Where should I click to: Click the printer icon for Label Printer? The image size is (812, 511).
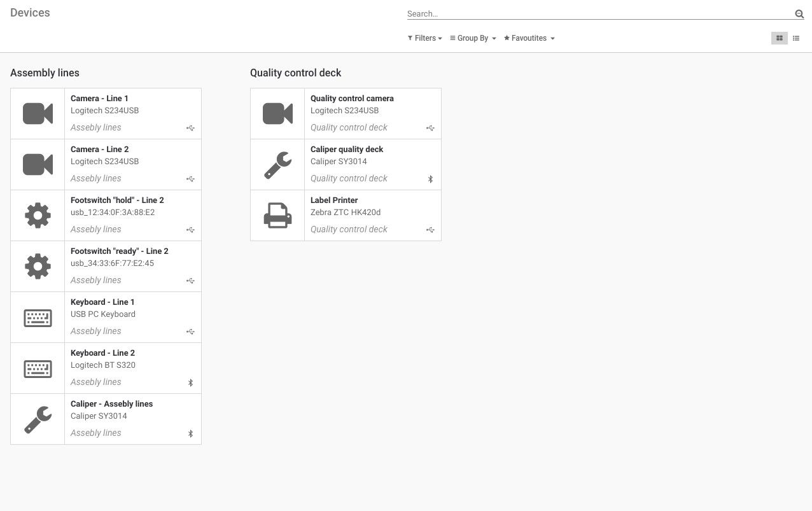click(x=277, y=216)
